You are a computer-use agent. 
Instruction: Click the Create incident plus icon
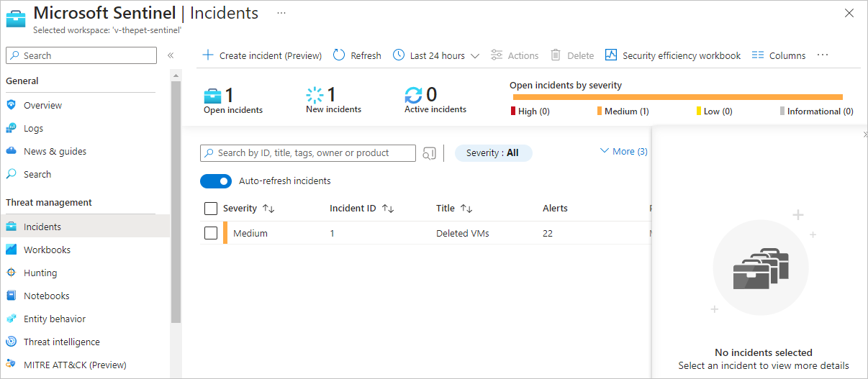(208, 55)
